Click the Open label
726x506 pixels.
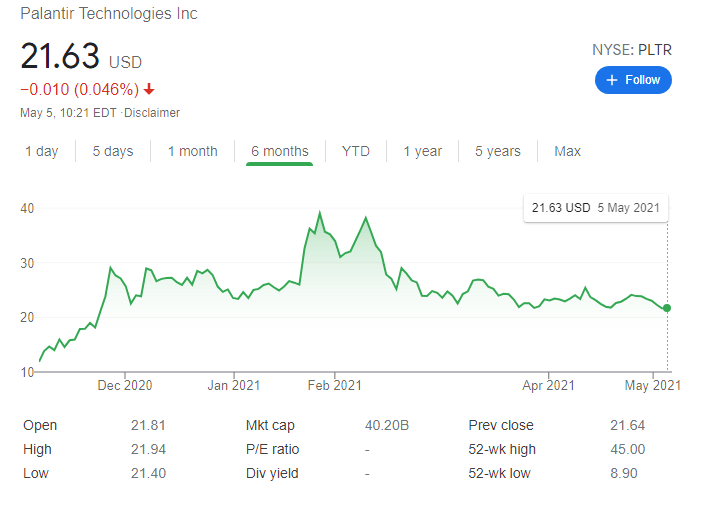click(x=40, y=425)
